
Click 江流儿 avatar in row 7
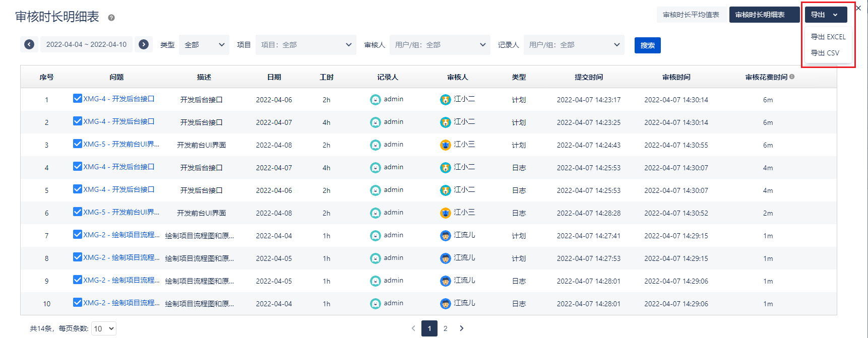click(x=445, y=236)
